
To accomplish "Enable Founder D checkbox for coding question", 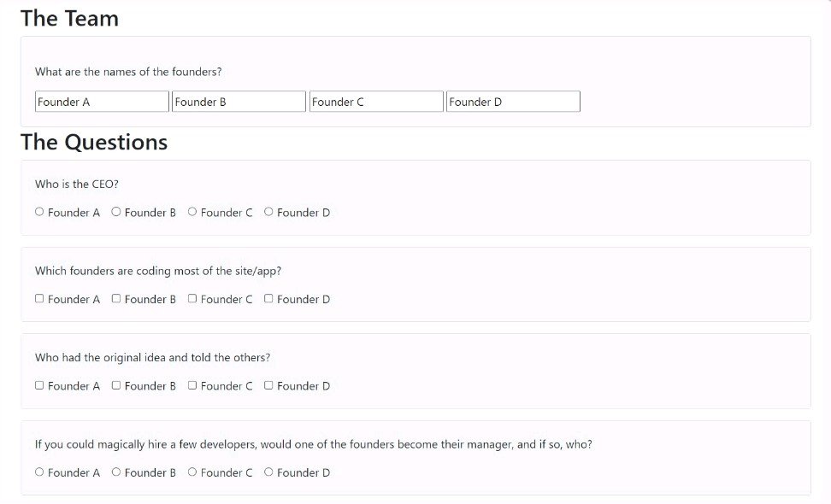I will tap(268, 299).
